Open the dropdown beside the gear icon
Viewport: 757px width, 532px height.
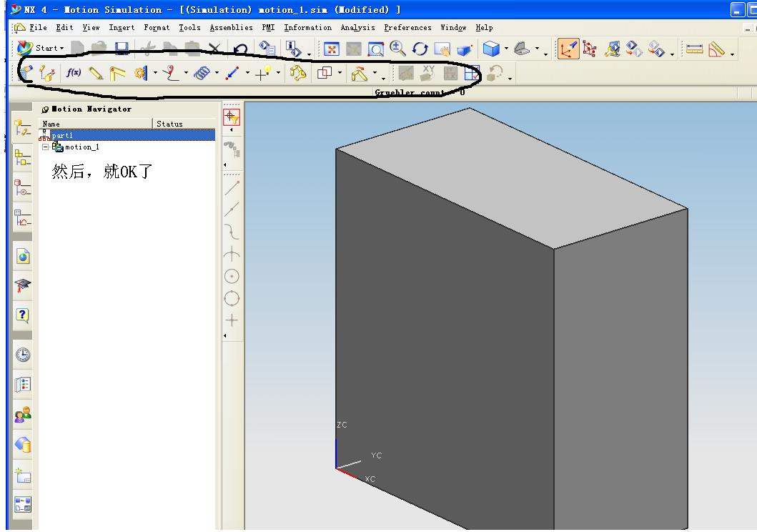[x=155, y=74]
